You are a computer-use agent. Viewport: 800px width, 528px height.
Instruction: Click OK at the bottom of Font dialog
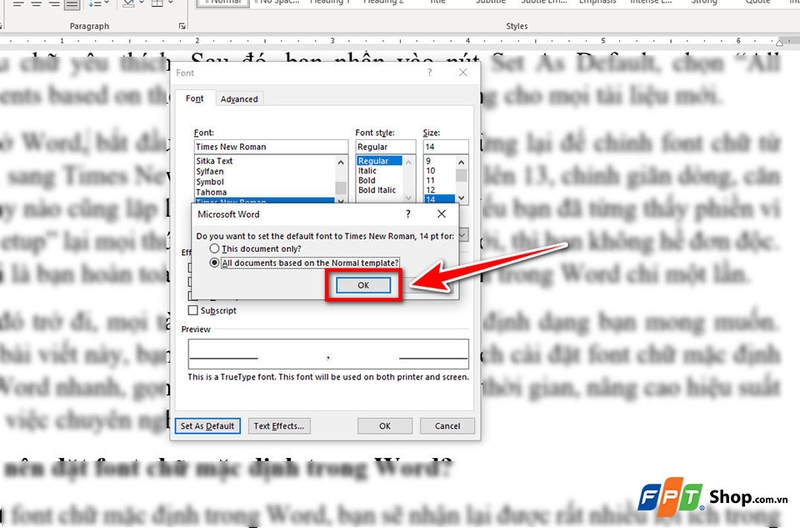385,426
